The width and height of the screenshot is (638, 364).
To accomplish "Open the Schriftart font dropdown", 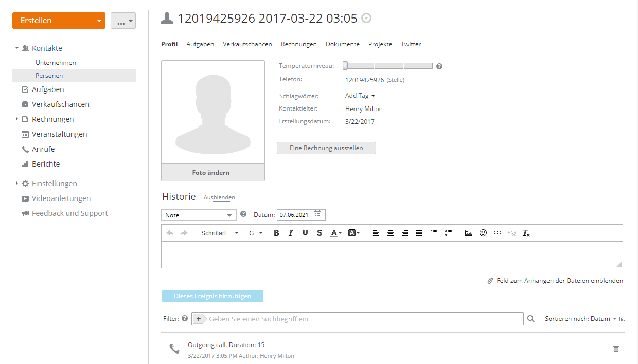I will point(220,233).
